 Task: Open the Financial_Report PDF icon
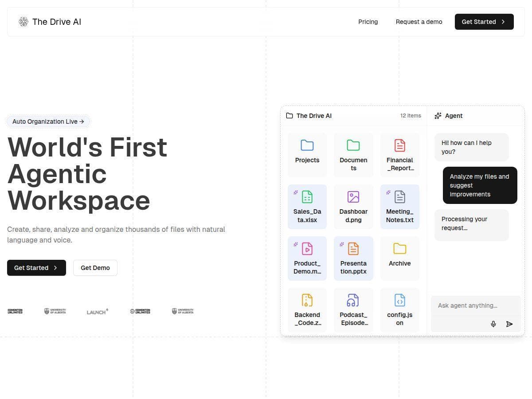399,145
